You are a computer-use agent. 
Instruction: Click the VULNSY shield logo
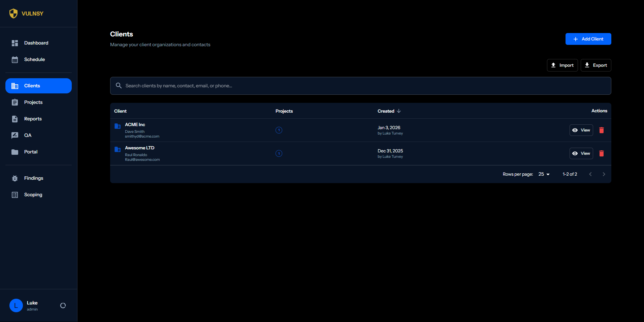click(13, 13)
